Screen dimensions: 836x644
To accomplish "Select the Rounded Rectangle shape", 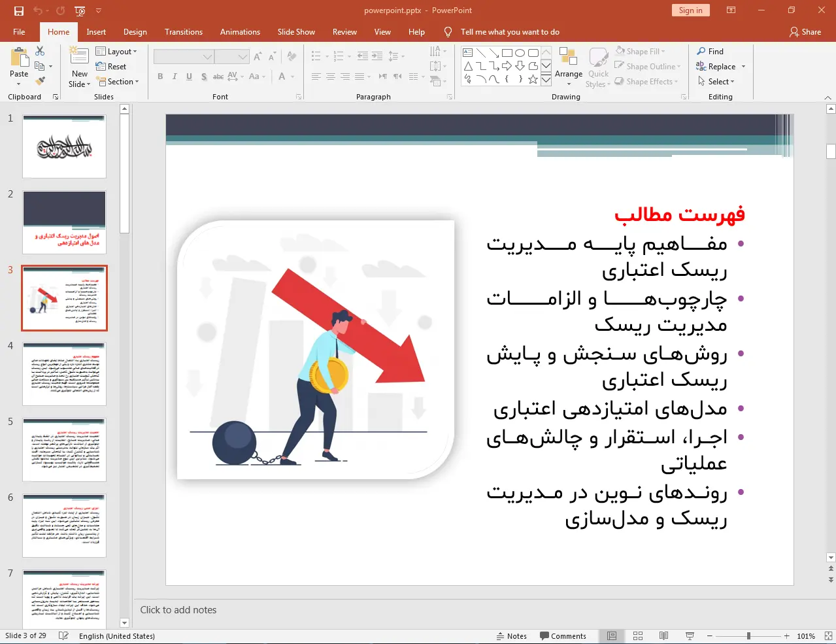I will [533, 53].
